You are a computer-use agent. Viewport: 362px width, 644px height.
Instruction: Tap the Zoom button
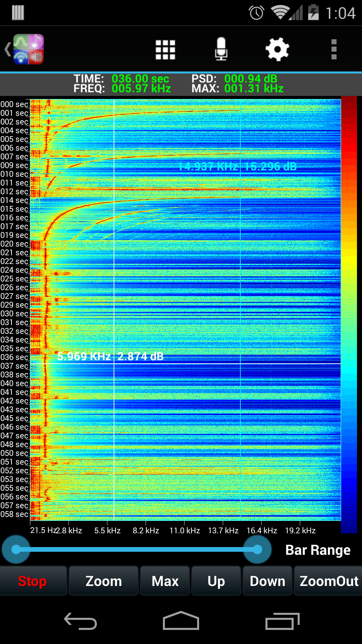[104, 581]
